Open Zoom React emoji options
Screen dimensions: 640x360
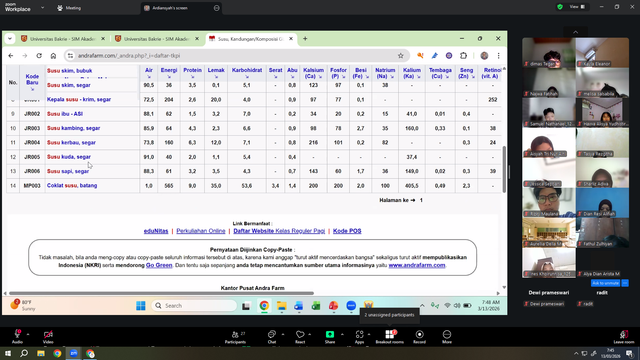tap(300, 336)
